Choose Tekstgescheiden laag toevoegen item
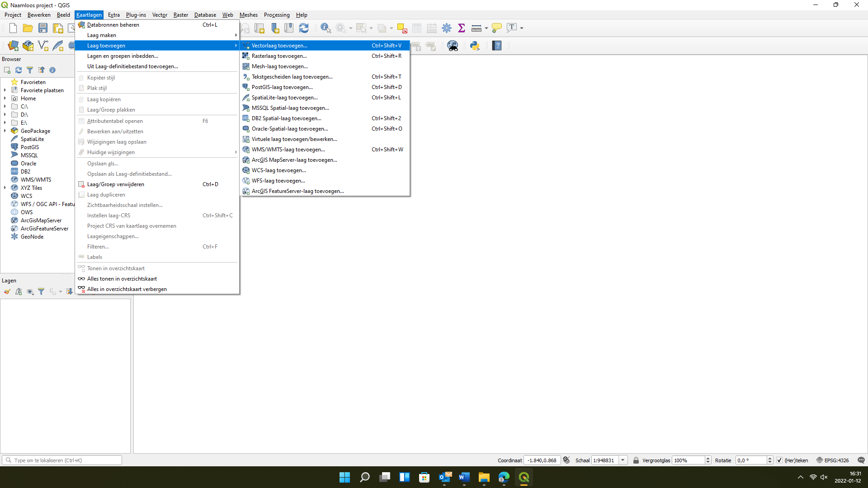Screen dimensions: 868x488 tap(325, 77)
